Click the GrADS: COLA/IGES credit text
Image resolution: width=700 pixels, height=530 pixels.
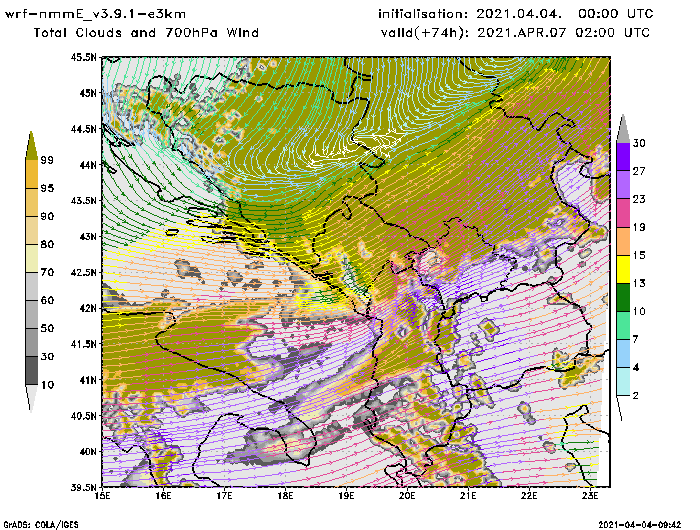(x=41, y=525)
